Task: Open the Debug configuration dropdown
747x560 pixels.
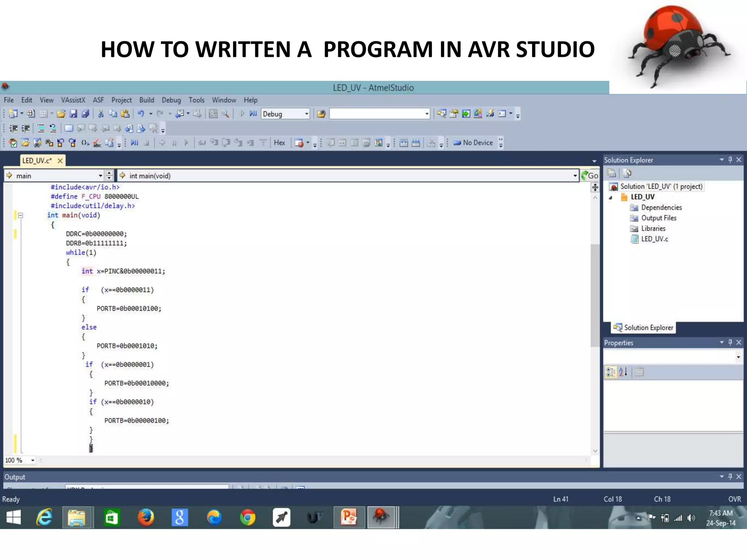Action: point(306,114)
